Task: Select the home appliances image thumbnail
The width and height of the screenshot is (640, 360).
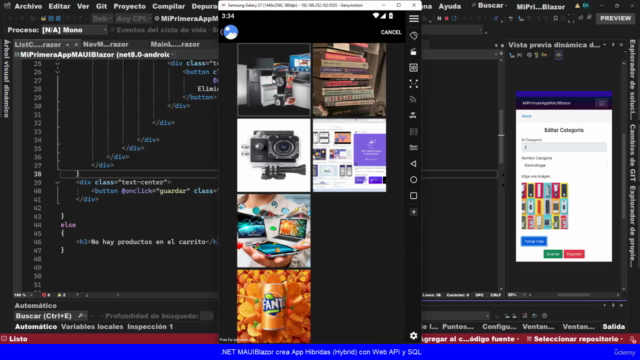Action: tap(273, 80)
